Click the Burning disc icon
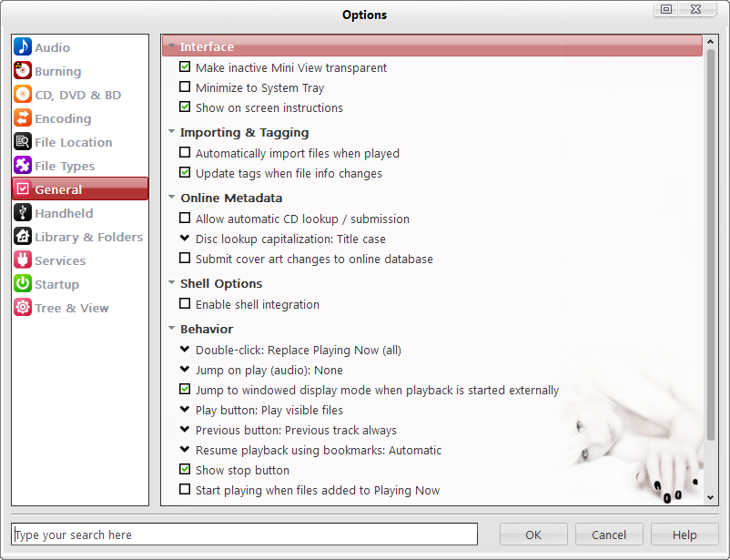Image resolution: width=730 pixels, height=560 pixels. tap(23, 70)
